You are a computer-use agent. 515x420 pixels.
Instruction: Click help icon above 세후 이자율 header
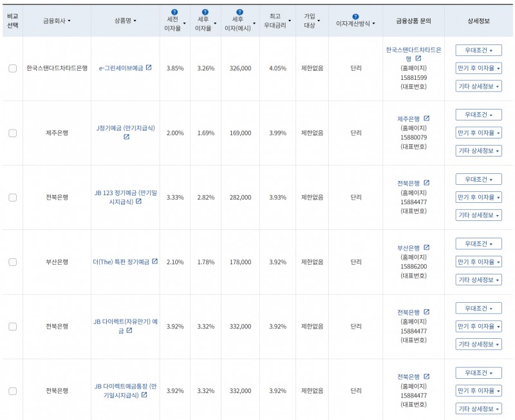tap(205, 12)
